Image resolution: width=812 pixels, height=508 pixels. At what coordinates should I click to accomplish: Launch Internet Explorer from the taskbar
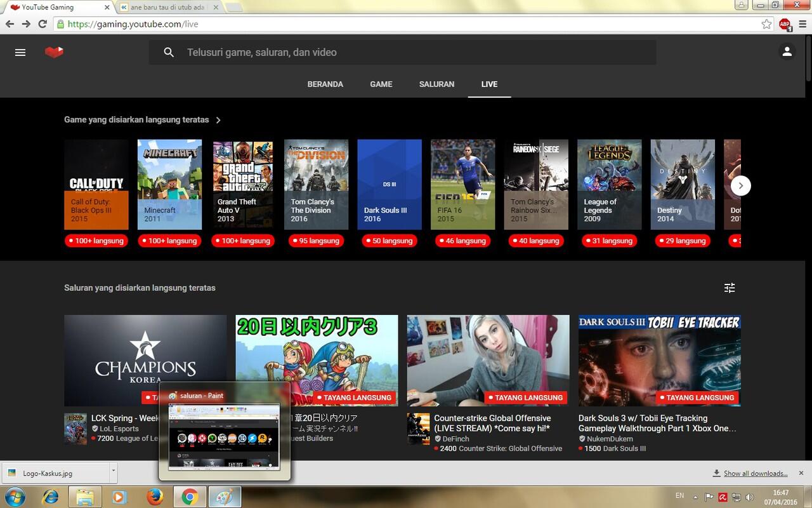[x=49, y=496]
